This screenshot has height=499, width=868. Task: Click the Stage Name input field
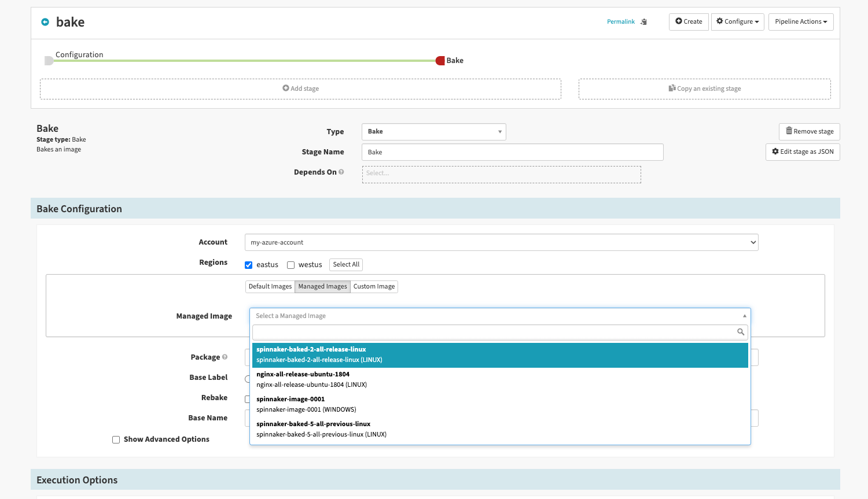tap(513, 152)
